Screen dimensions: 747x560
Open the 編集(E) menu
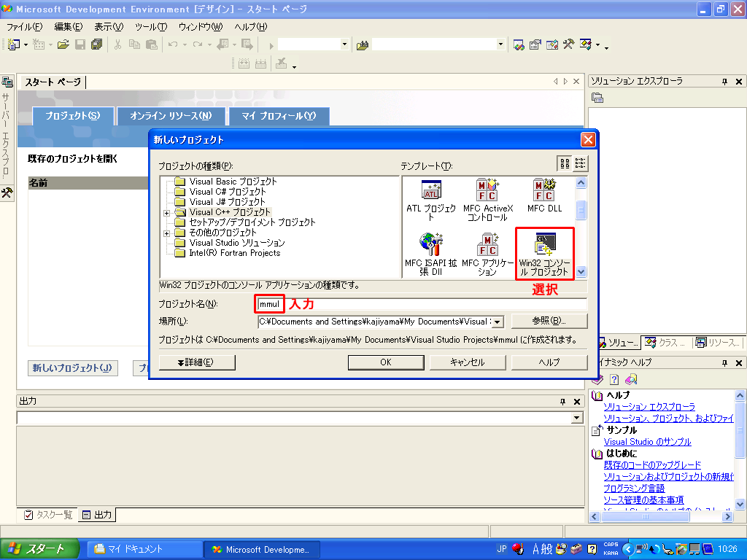(x=68, y=27)
